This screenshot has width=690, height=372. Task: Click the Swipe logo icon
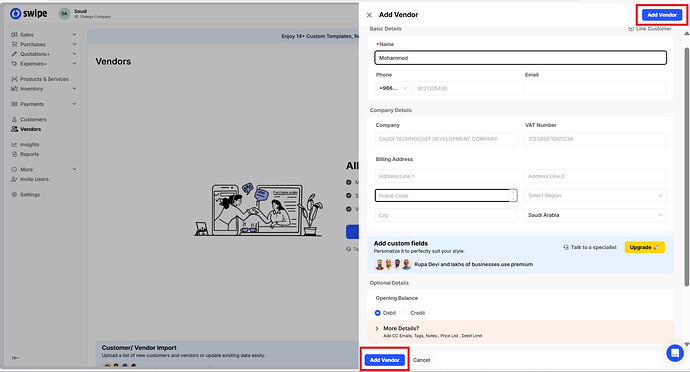click(15, 14)
